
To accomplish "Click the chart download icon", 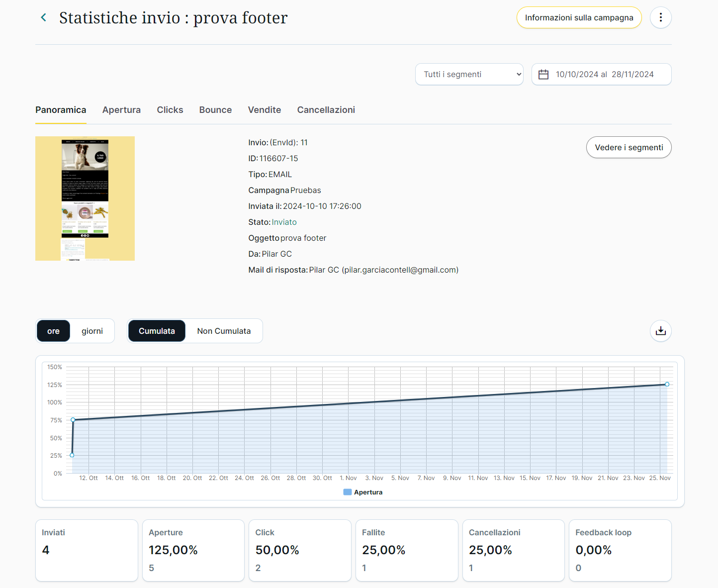I will 660,331.
